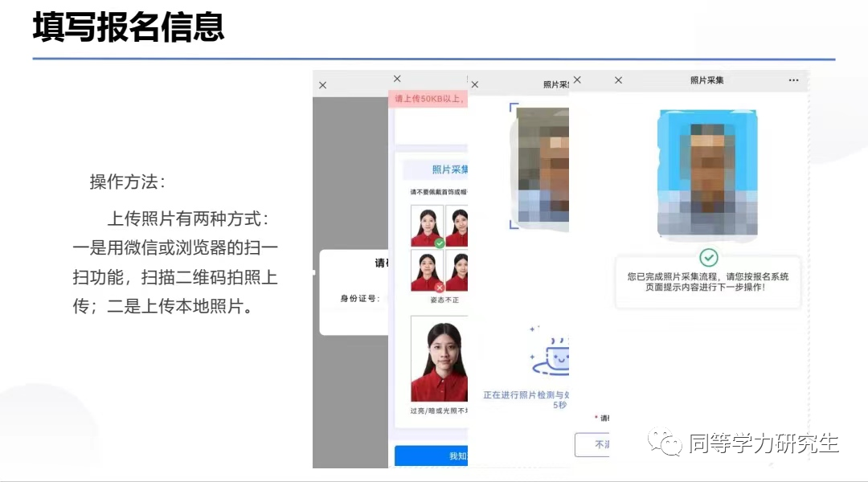The height and width of the screenshot is (482, 868).
Task: Open the three-dot more options menu
Action: pyautogui.click(x=793, y=80)
